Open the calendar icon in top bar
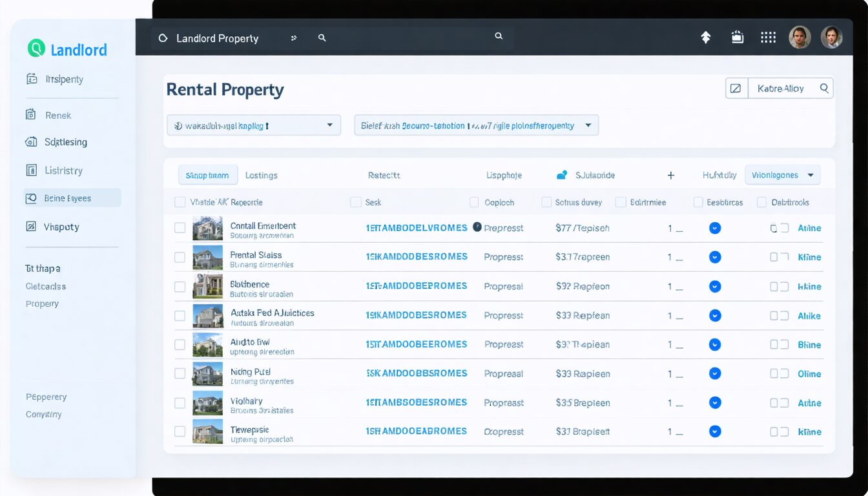868x496 pixels. point(737,37)
